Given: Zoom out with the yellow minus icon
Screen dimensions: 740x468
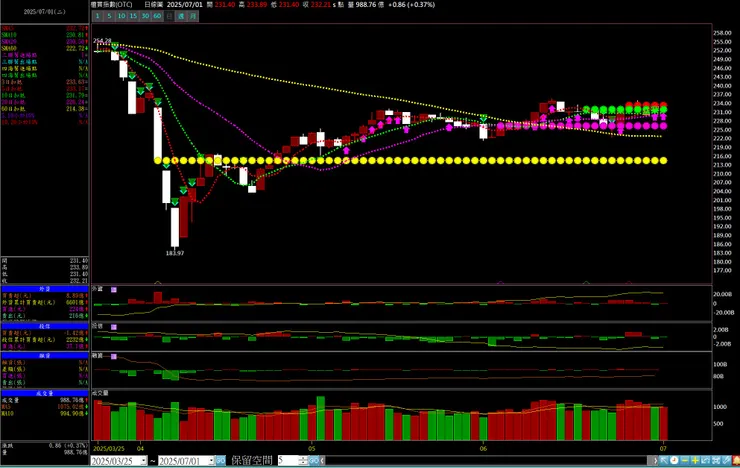Looking at the screenshot, I should pos(685,460).
